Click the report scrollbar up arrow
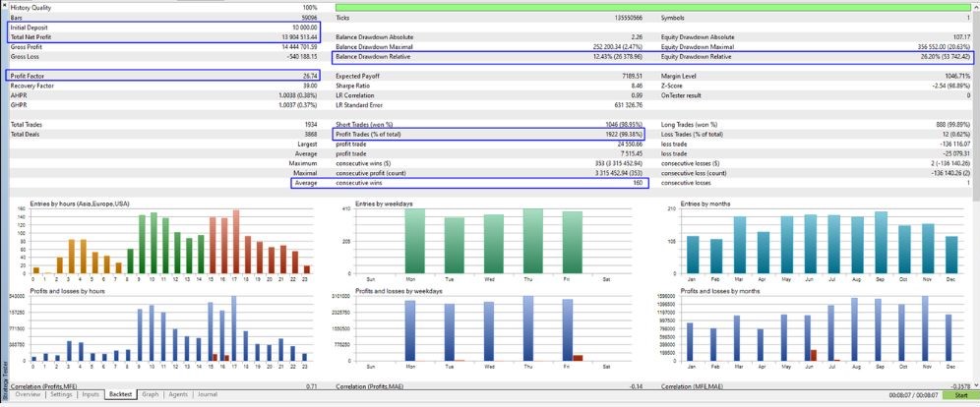980x407 pixels. 976,7
